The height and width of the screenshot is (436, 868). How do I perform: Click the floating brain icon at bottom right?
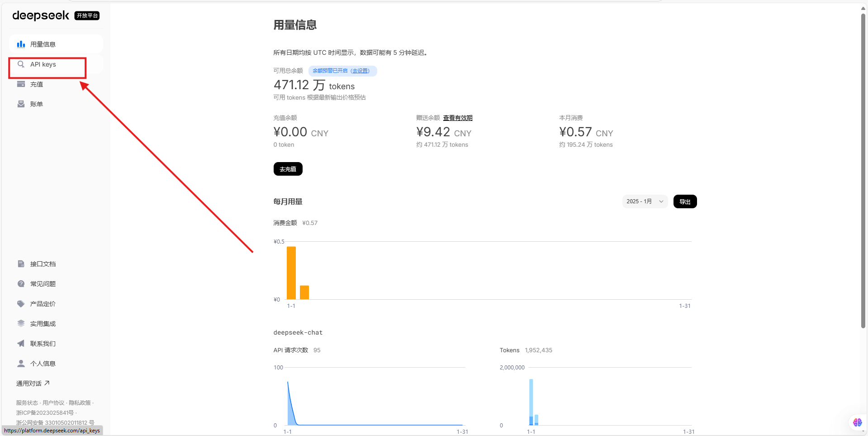point(857,422)
